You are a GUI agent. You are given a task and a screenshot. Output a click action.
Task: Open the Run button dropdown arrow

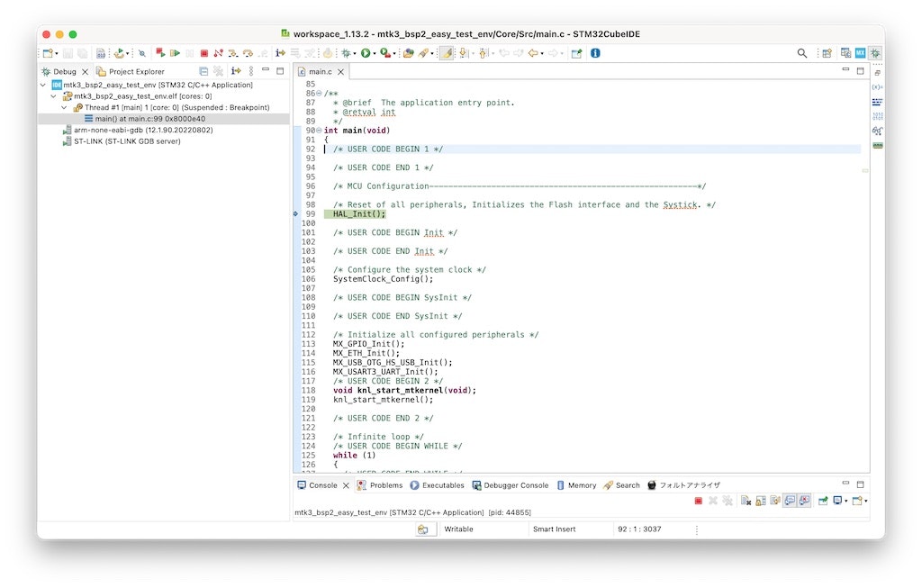pyautogui.click(x=375, y=53)
